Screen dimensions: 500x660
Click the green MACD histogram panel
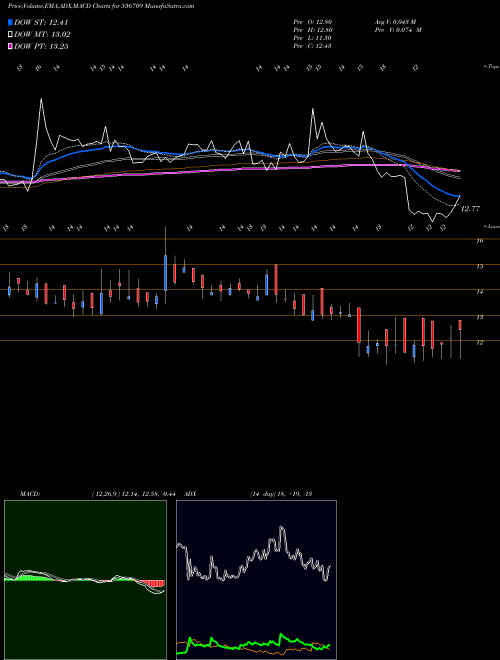(x=85, y=580)
